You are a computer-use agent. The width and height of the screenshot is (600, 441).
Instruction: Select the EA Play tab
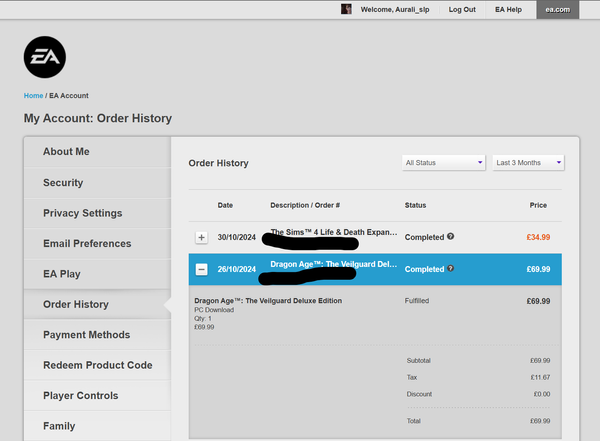pos(97,274)
